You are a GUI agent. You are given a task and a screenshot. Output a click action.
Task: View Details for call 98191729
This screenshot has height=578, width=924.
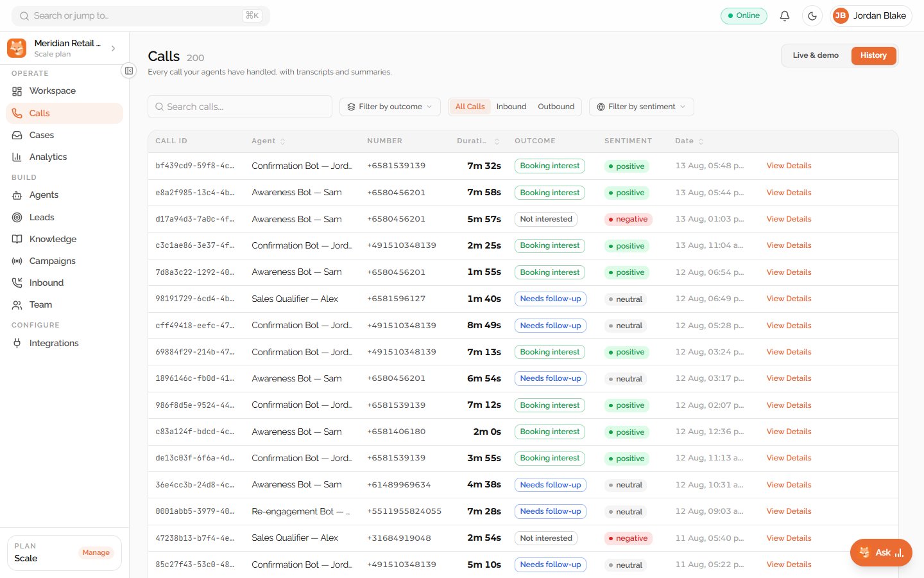(789, 299)
